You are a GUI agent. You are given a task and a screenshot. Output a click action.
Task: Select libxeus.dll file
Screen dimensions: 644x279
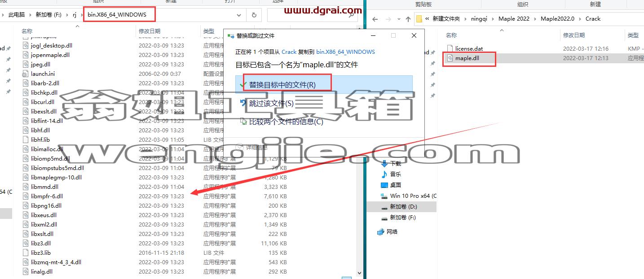(44, 215)
